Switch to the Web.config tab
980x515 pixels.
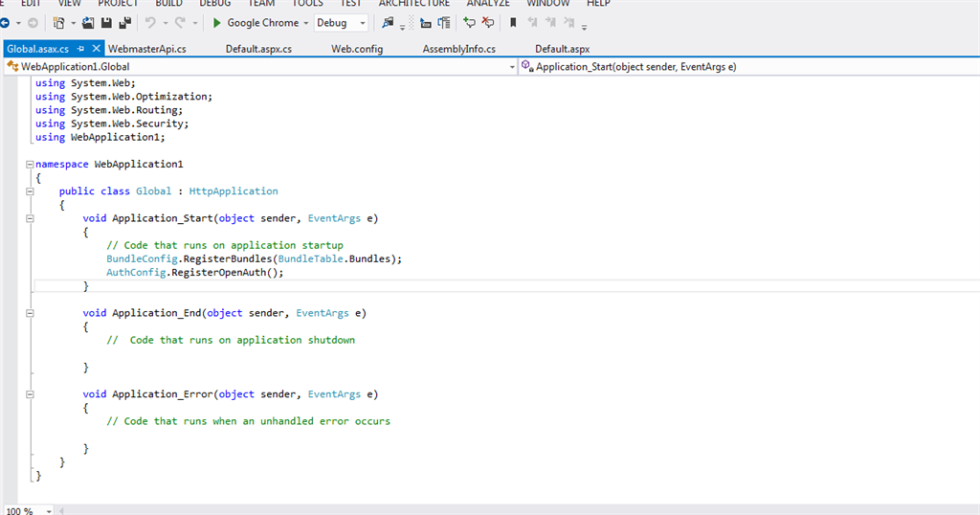(357, 49)
